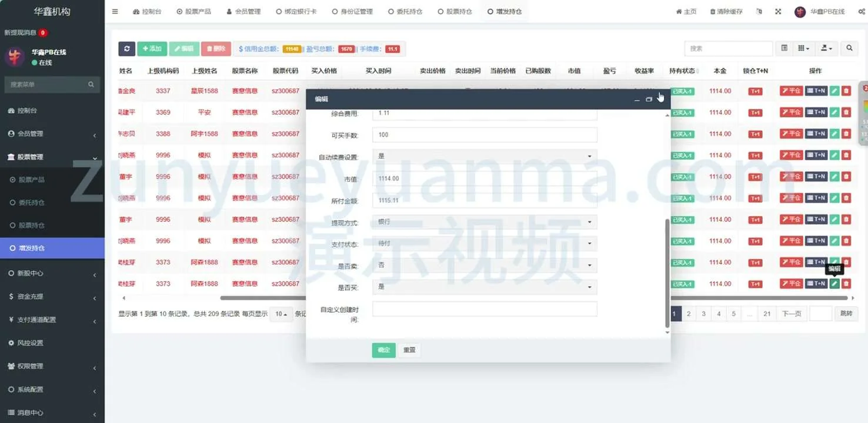Click the 确定 confirm button
868x423 pixels.
click(x=383, y=350)
